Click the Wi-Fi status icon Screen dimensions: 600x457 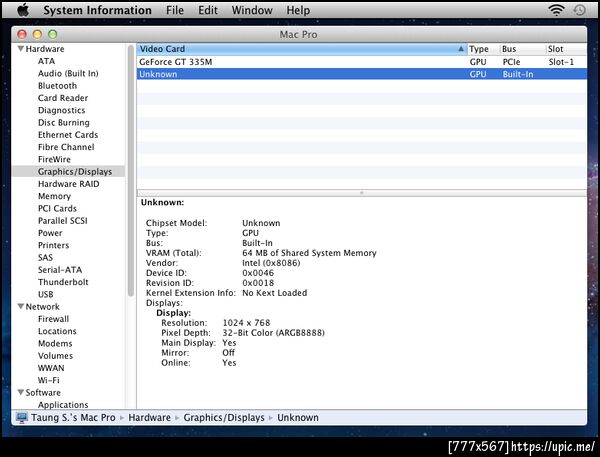coord(556,10)
